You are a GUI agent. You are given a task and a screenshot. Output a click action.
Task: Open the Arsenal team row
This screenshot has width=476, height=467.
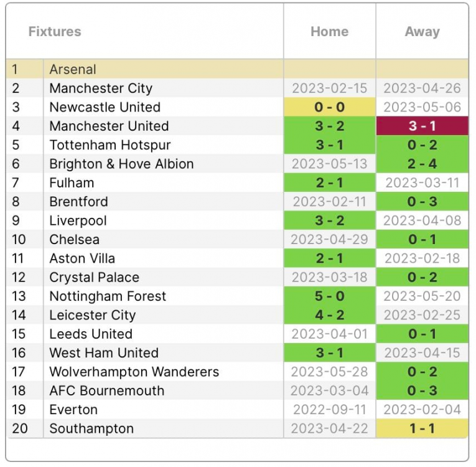(x=73, y=70)
